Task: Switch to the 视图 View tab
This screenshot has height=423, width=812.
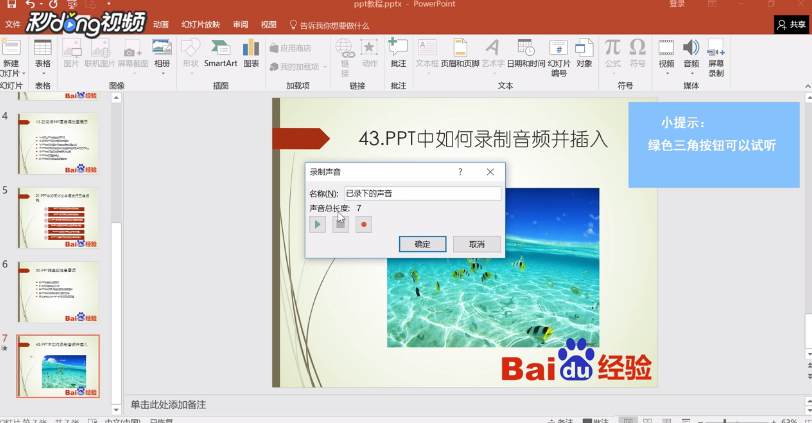Action: coord(268,24)
